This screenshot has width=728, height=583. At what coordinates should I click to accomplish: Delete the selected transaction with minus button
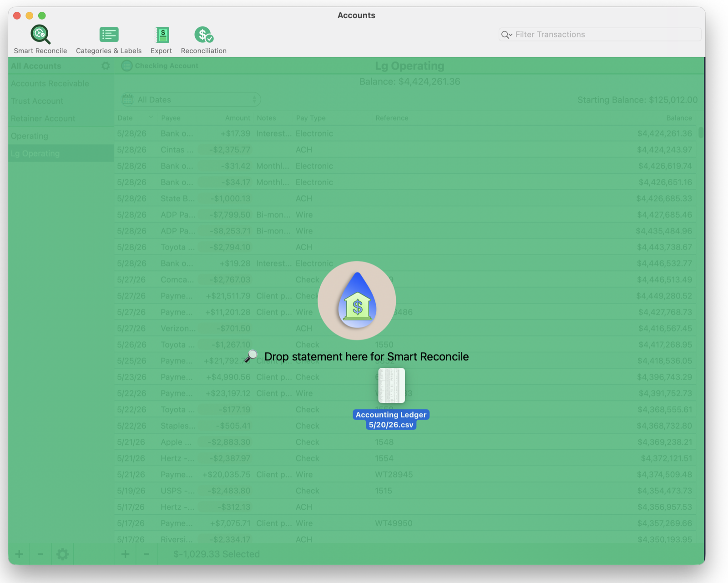click(x=146, y=554)
